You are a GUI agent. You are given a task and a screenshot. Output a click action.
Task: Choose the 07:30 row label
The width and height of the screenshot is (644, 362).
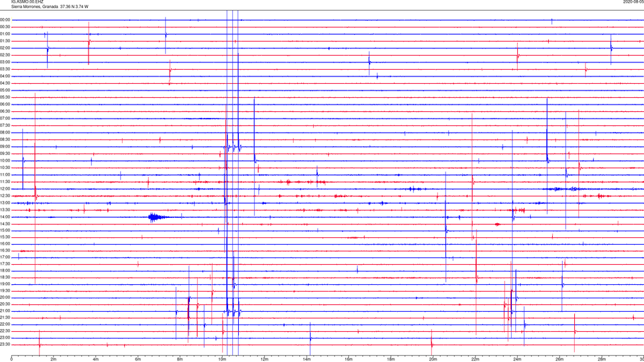(x=5, y=125)
